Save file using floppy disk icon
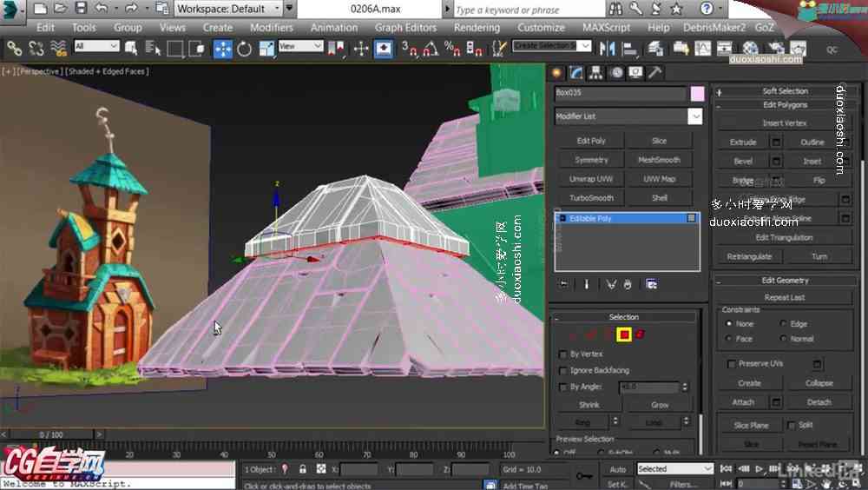Image resolution: width=868 pixels, height=490 pixels. [81, 9]
